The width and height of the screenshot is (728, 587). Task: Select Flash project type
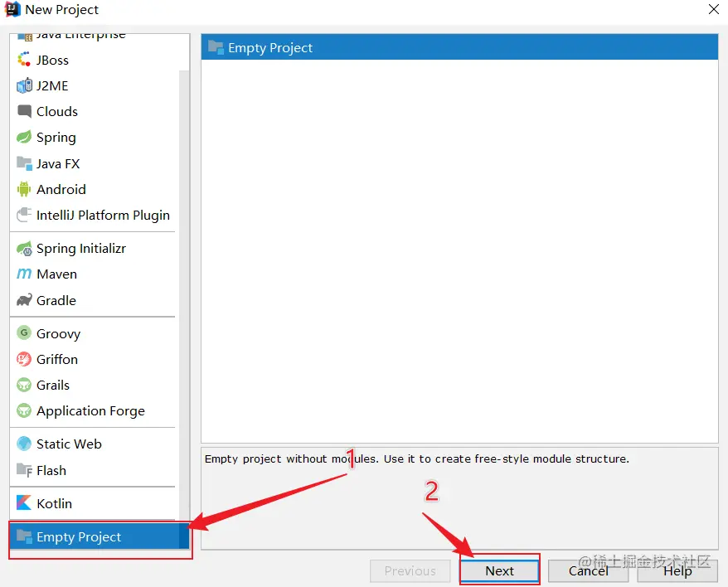point(95,470)
